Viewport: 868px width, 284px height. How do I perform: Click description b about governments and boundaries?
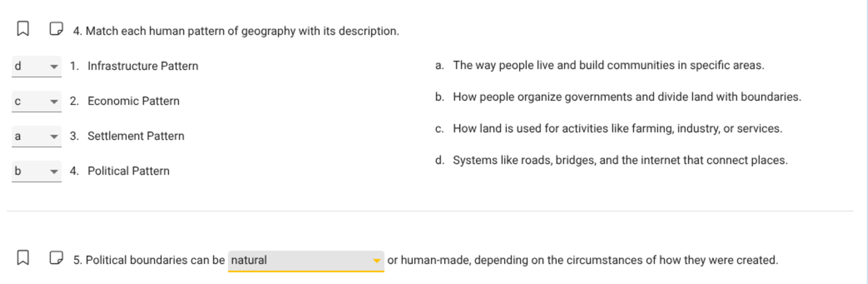coord(627,97)
